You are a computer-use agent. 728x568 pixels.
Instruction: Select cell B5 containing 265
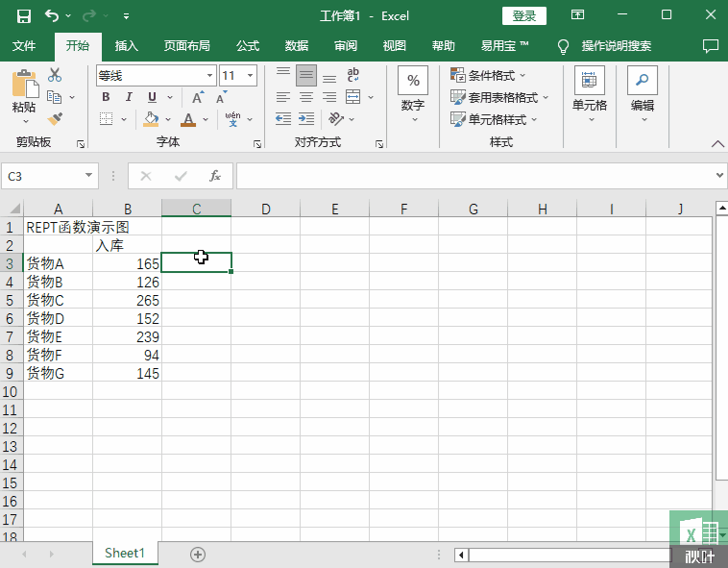click(128, 300)
